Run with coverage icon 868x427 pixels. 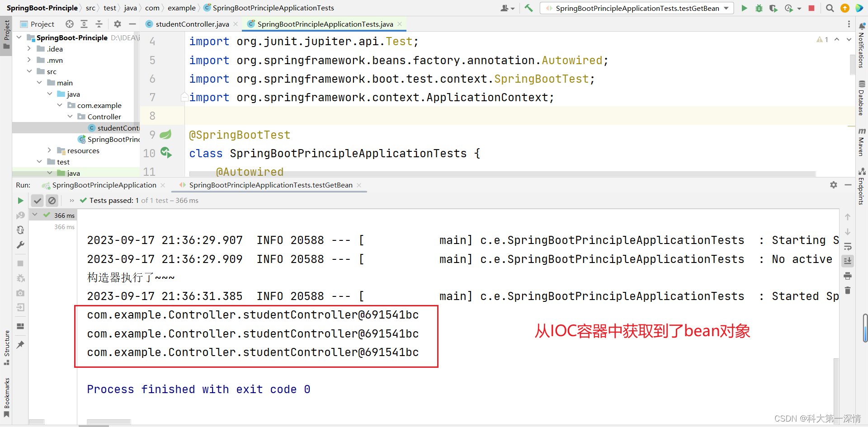tap(773, 8)
